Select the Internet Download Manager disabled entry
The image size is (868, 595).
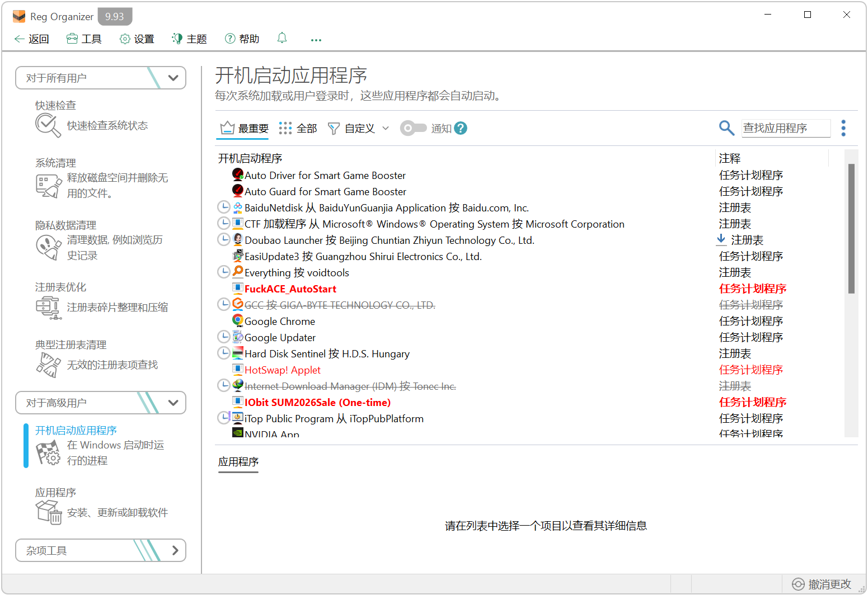350,386
